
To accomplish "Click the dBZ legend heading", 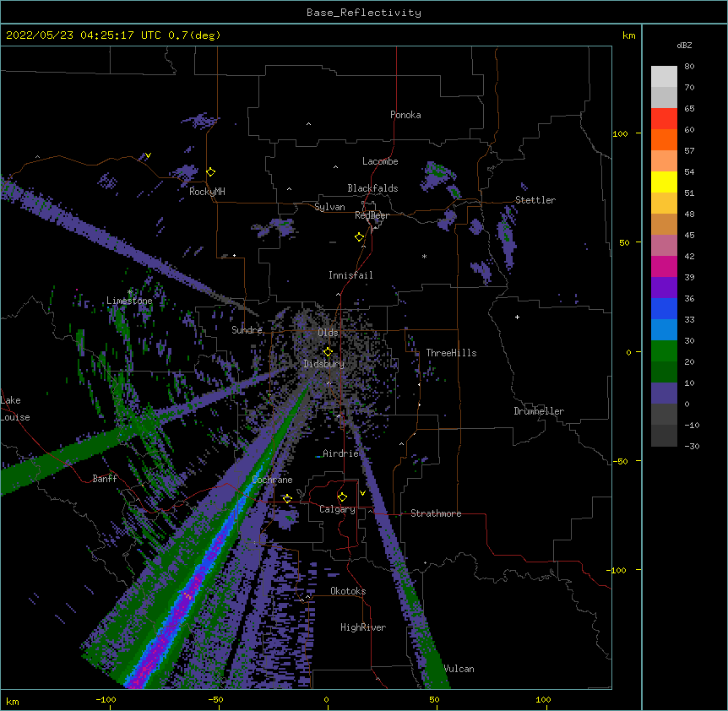I will pos(684,45).
